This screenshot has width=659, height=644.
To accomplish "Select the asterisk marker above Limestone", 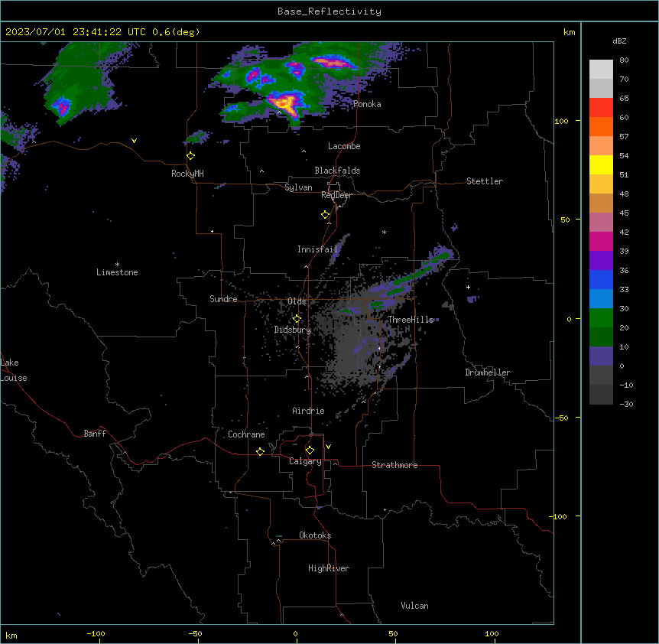I will tap(117, 265).
